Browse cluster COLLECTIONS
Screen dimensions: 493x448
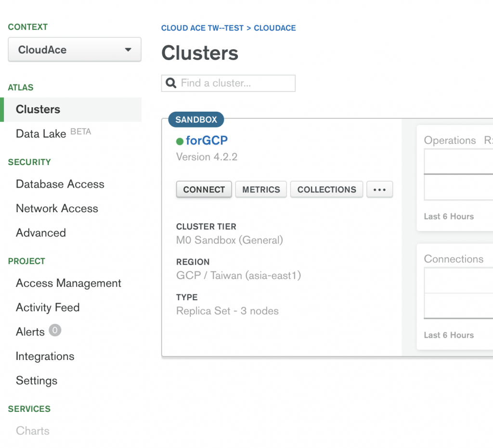[x=327, y=190]
